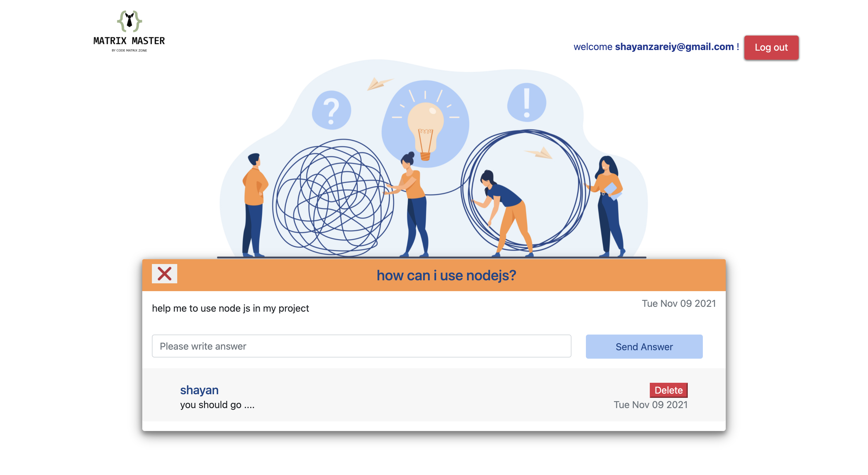Click the Log out button
This screenshot has height=475, width=868.
pos(771,48)
